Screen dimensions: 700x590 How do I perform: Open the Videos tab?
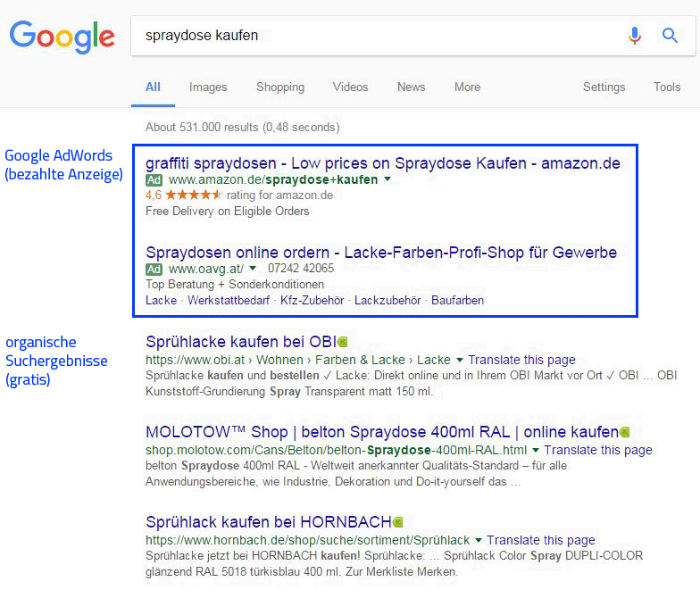(350, 87)
